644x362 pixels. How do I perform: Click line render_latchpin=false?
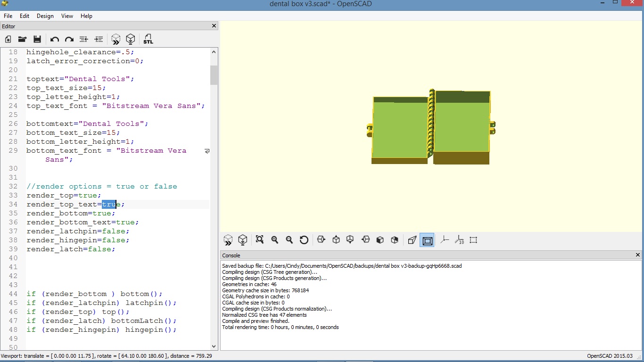[x=78, y=231]
